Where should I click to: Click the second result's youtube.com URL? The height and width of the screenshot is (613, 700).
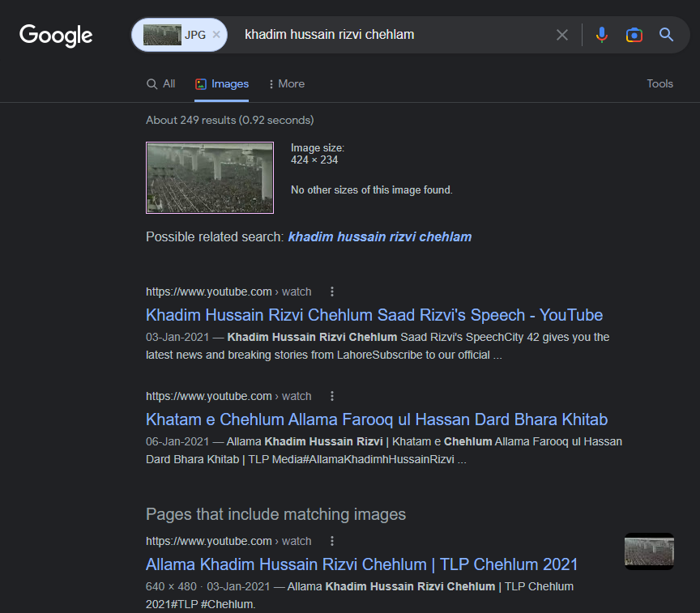228,396
